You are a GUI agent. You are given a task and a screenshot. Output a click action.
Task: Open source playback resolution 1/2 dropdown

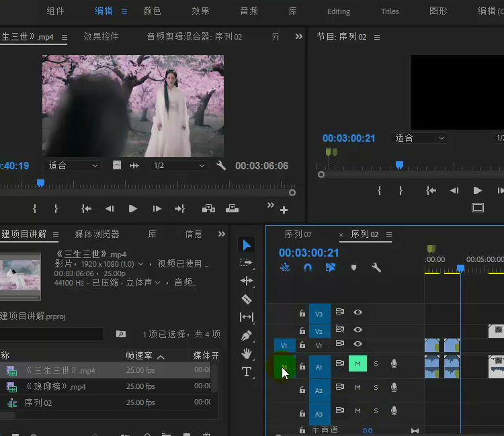coord(179,165)
